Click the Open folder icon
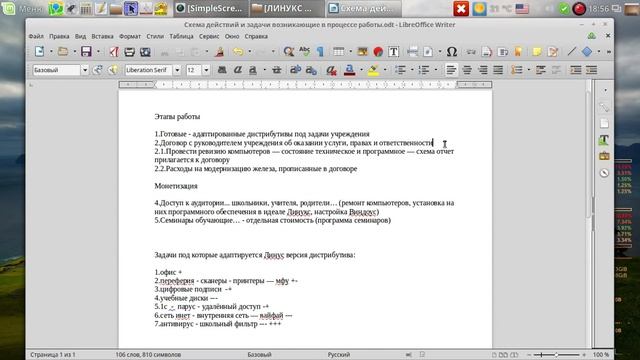Screen dimensions: 640x360 63,51
